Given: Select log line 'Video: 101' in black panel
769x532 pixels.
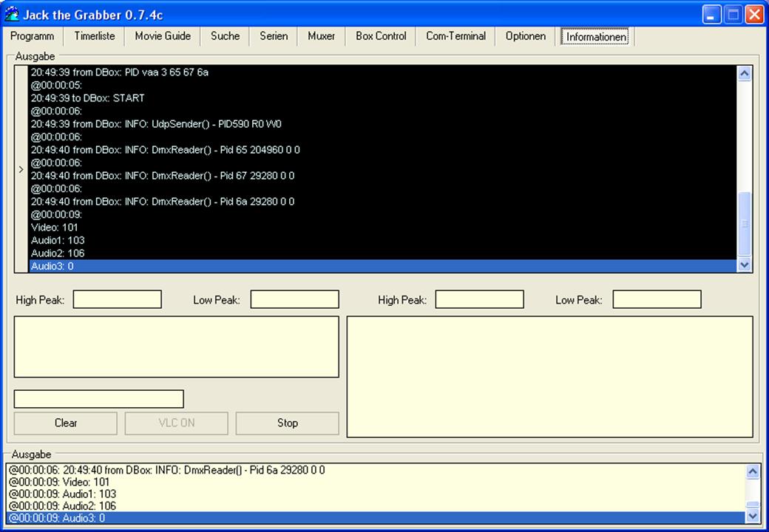Looking at the screenshot, I should click(382, 228).
